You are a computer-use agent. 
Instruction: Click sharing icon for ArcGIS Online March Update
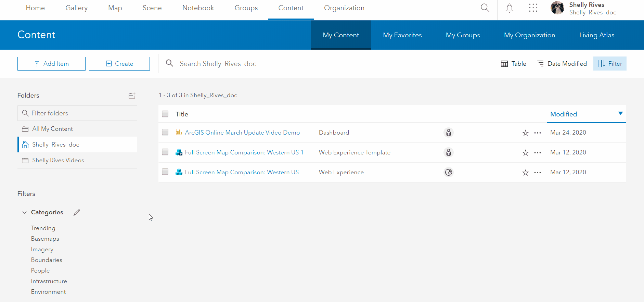tap(449, 133)
